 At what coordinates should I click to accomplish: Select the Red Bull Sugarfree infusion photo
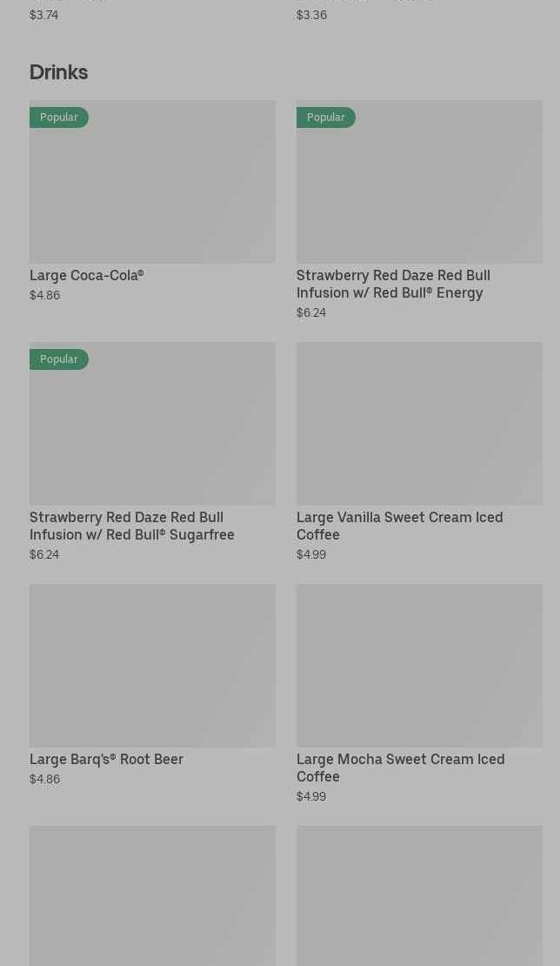coord(152,433)
